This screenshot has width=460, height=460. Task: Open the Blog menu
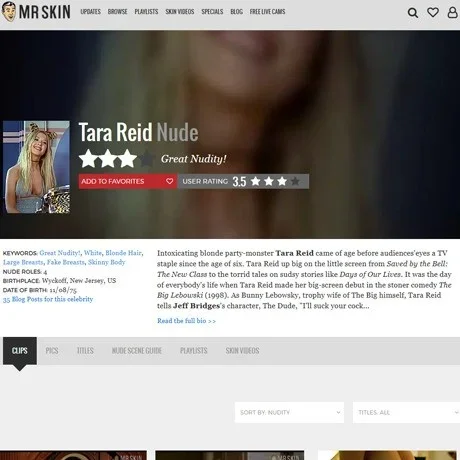(x=236, y=12)
